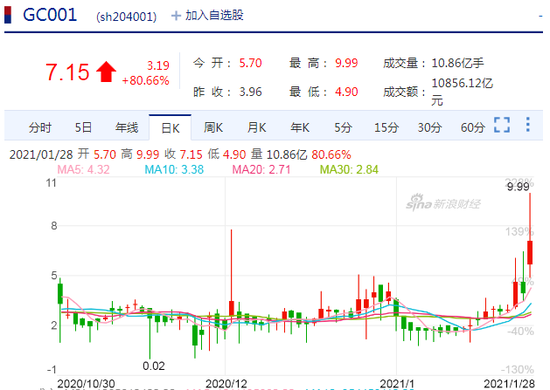Switch to the 5日 tab
Image resolution: width=550 pixels, height=390 pixels.
click(83, 127)
